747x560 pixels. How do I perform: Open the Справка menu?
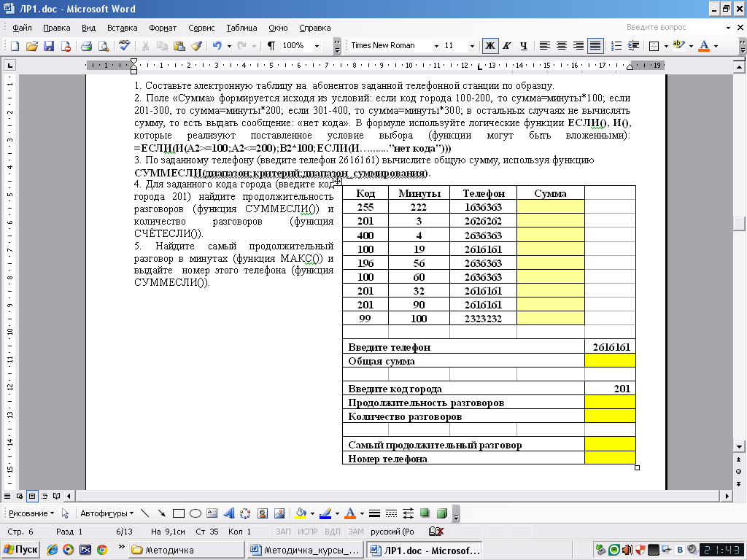(x=315, y=28)
